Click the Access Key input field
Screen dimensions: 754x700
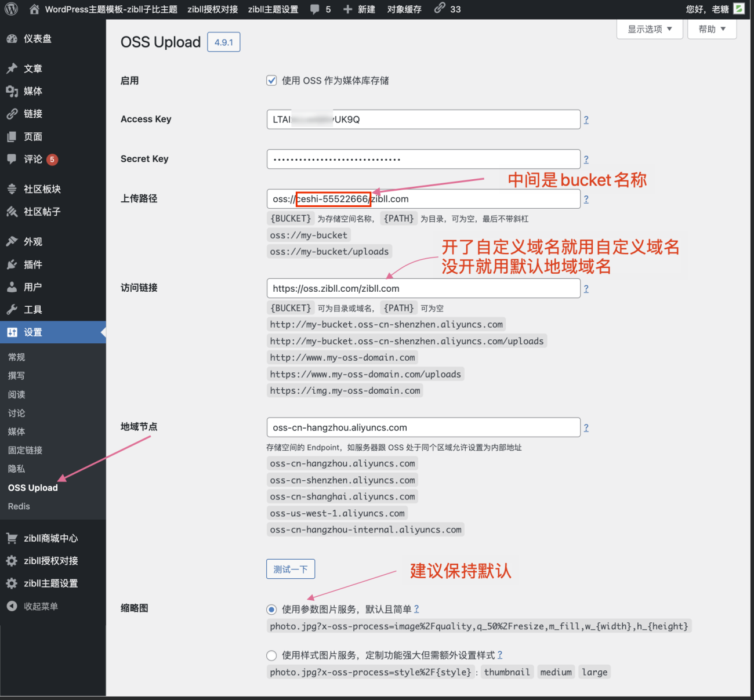(423, 119)
